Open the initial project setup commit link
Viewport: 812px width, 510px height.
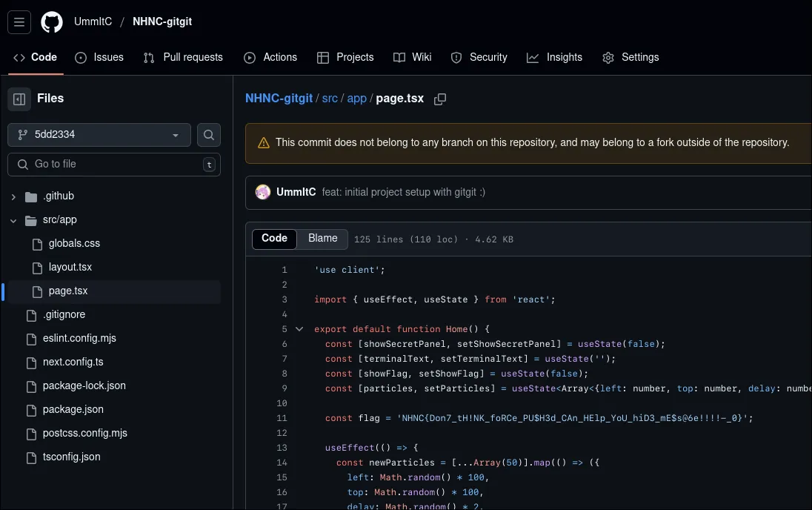[403, 192]
